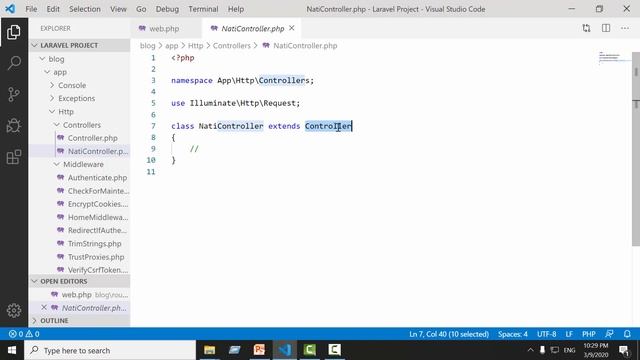Click the editor vertical scrollbar
The height and width of the screenshot is (360, 640).
(636, 149)
